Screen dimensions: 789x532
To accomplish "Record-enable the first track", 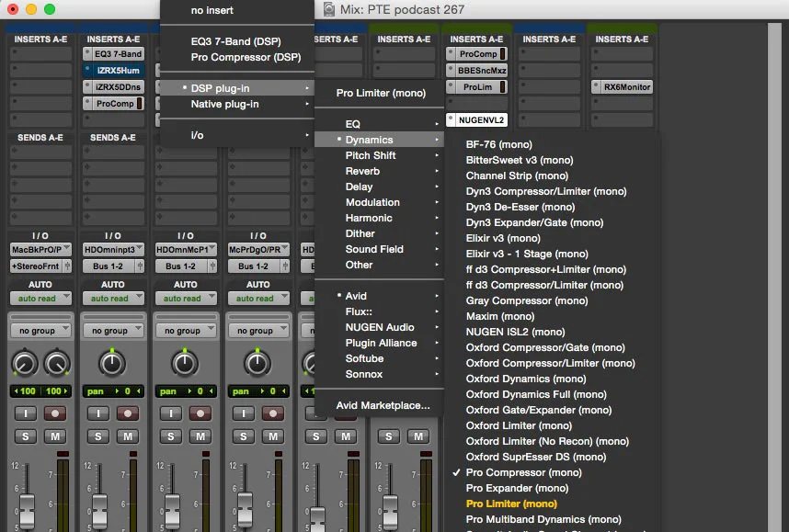I will click(55, 413).
